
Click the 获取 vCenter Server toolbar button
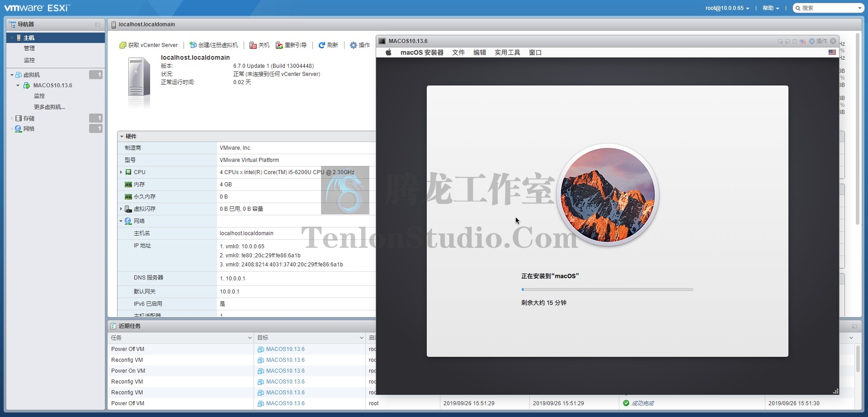[148, 45]
